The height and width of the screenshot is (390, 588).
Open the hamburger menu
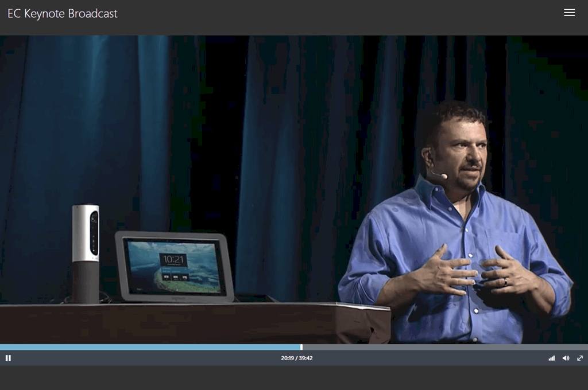tap(569, 13)
